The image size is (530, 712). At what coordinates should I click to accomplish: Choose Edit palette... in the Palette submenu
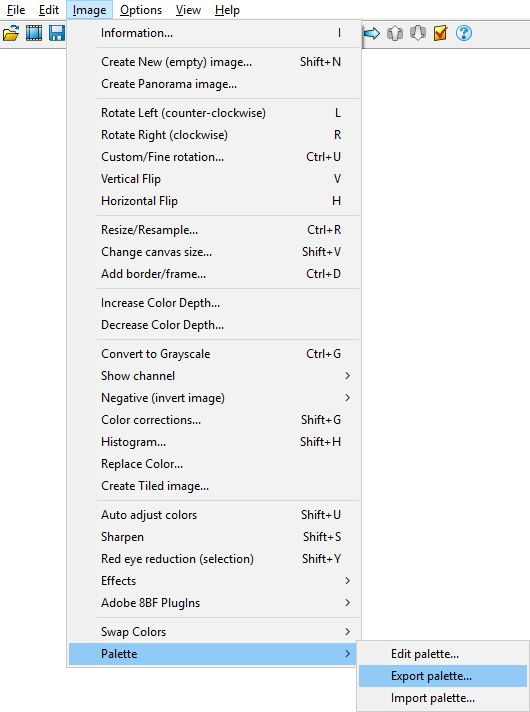443,654
